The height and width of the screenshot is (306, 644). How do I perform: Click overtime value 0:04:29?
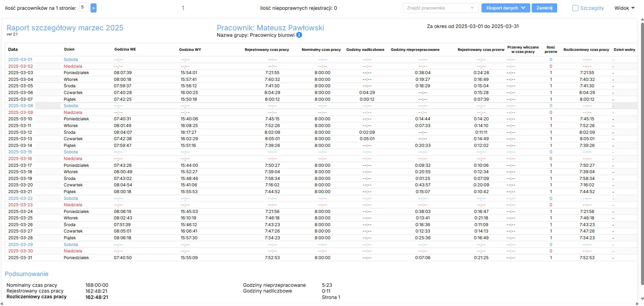click(x=367, y=93)
